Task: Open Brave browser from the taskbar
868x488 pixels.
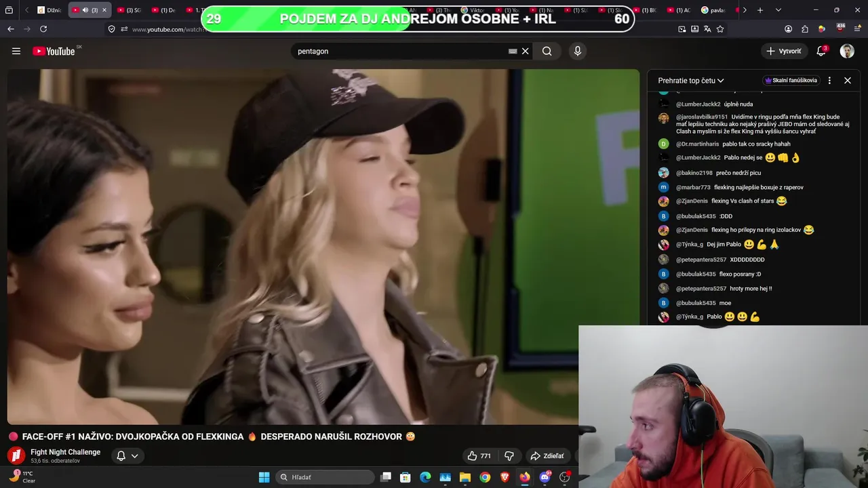Action: tap(505, 477)
